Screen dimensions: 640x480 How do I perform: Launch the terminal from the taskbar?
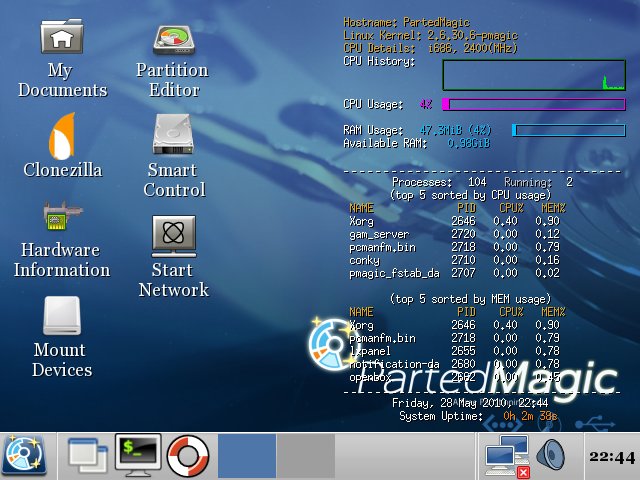(x=138, y=455)
